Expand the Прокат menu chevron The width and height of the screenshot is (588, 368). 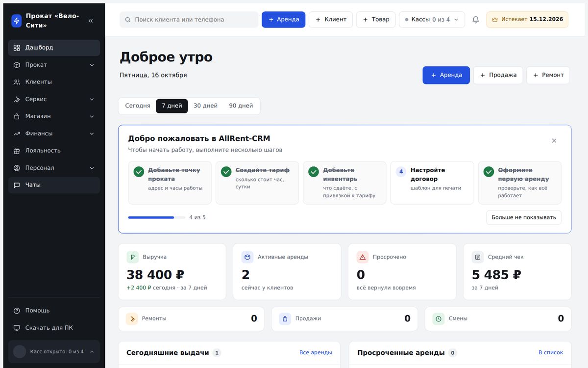(92, 65)
